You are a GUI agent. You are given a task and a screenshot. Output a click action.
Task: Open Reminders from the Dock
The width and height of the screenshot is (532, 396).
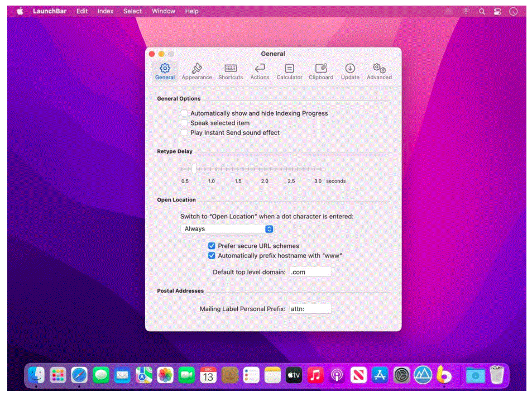(x=251, y=375)
